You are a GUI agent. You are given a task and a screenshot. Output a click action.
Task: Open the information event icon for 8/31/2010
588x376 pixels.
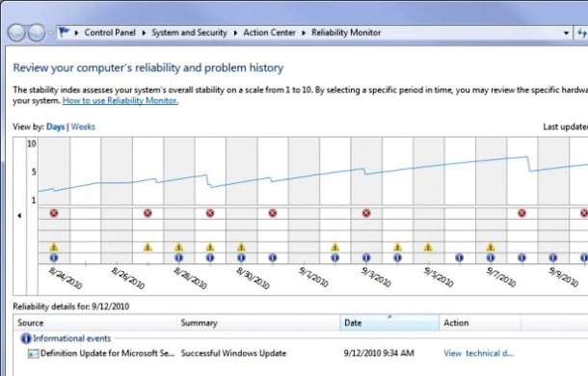273,257
